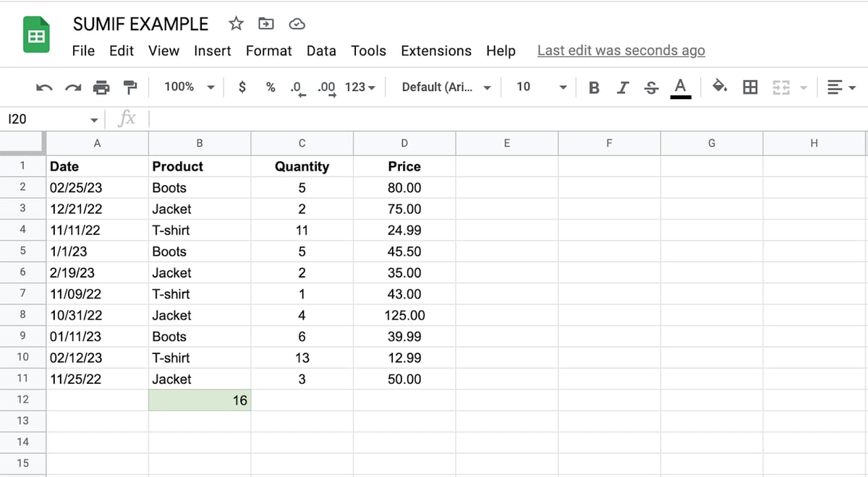Viewport: 868px width, 477px height.
Task: Select the Price header cell
Action: coord(404,166)
